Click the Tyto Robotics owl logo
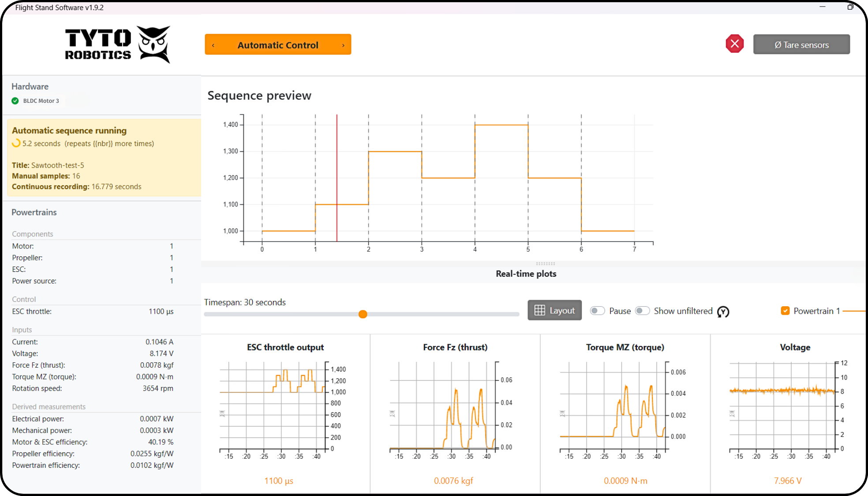Viewport: 868px width, 496px height. coord(153,44)
